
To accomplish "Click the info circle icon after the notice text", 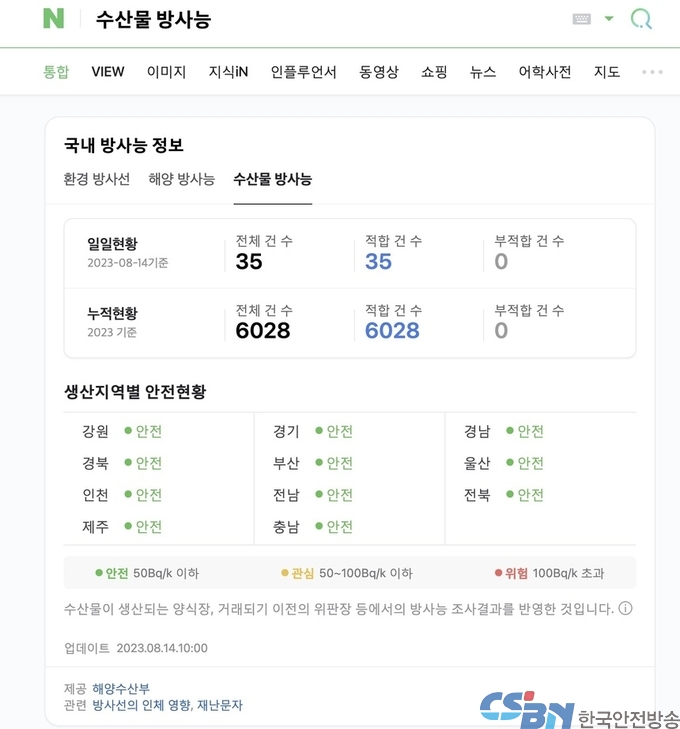I will pyautogui.click(x=626, y=608).
